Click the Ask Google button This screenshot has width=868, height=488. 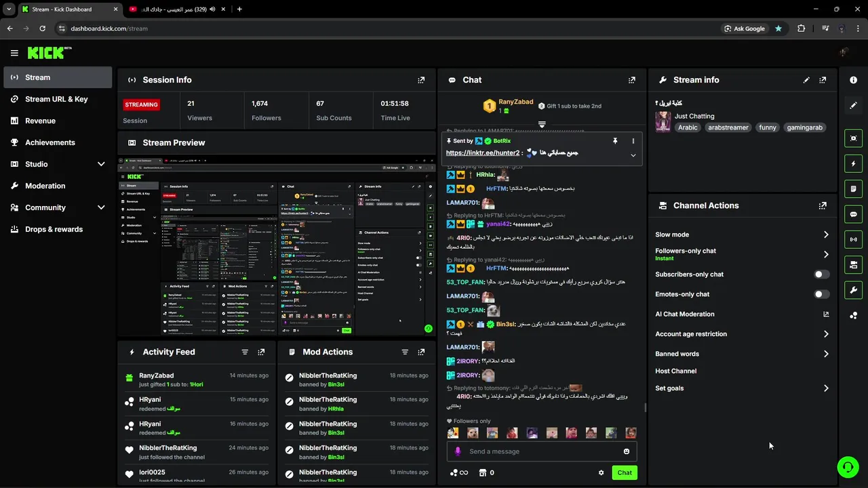tap(745, 28)
